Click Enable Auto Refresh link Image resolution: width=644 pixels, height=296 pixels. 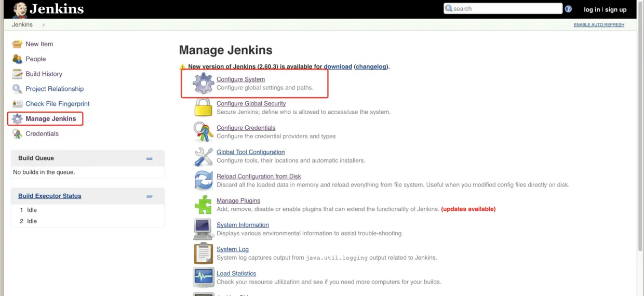[599, 25]
